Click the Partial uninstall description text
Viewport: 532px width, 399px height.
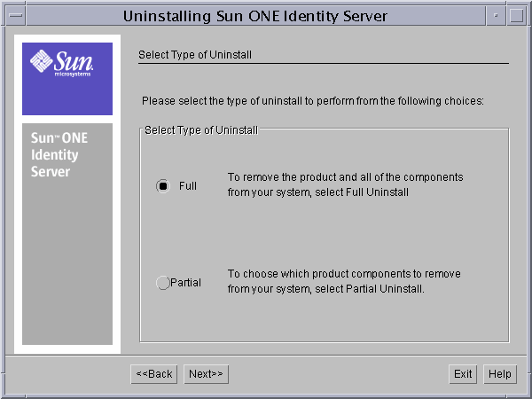coord(344,281)
